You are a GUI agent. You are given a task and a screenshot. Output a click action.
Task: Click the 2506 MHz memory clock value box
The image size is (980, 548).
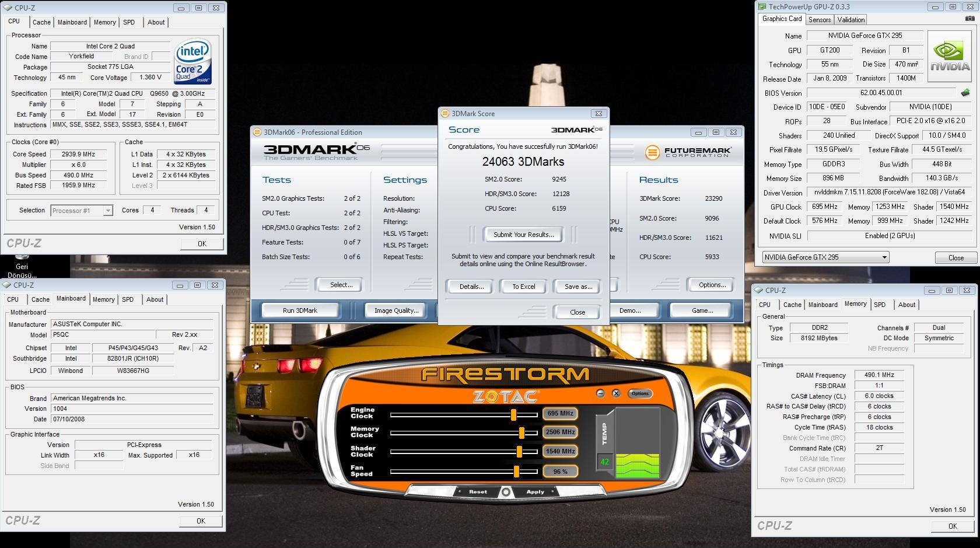pos(560,432)
